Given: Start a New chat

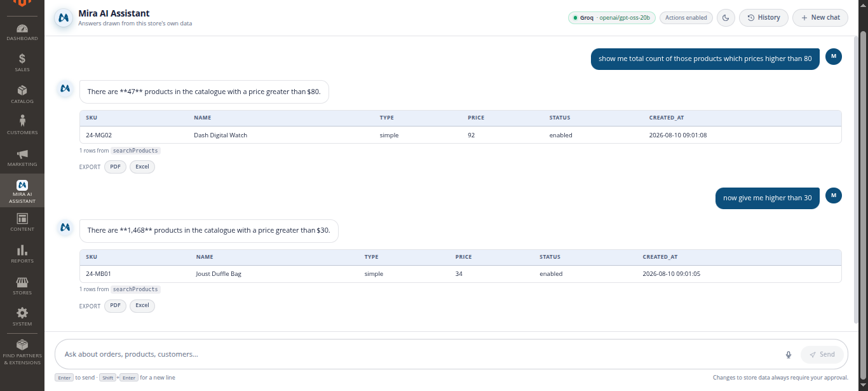Looking at the screenshot, I should coord(820,18).
